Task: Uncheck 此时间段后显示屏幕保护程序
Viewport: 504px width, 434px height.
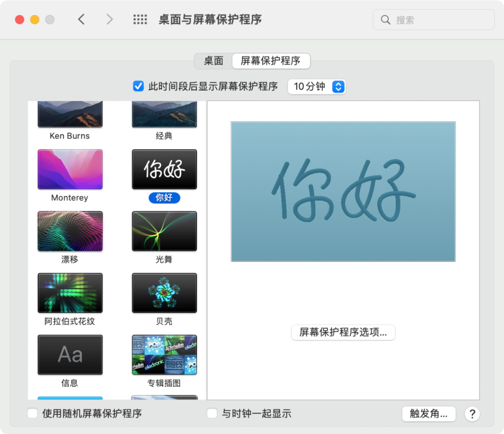Action: [138, 86]
